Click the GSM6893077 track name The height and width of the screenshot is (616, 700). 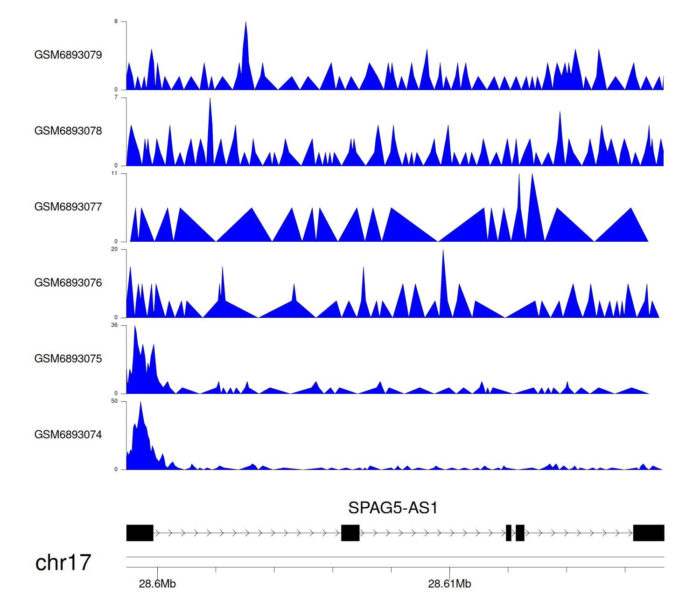pos(68,207)
